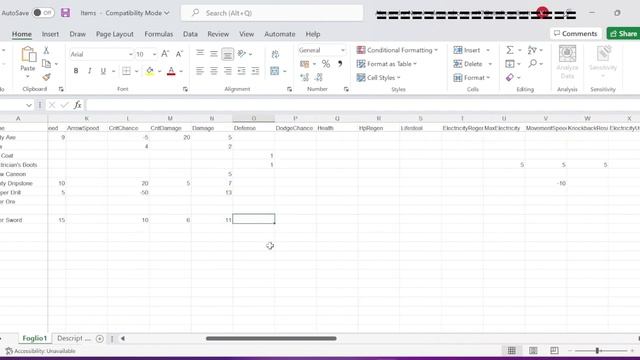Image resolution: width=640 pixels, height=360 pixels.
Task: Click Increase Decimal icon
Action: pyautogui.click(x=304, y=77)
